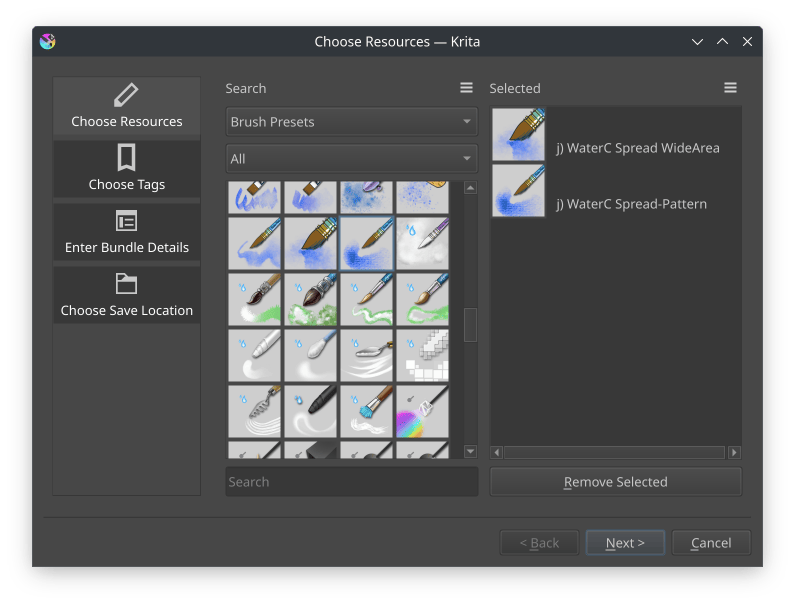Screen dimensions: 795x605
Task: Select dark bristle brush with green trail preset
Action: point(255,299)
